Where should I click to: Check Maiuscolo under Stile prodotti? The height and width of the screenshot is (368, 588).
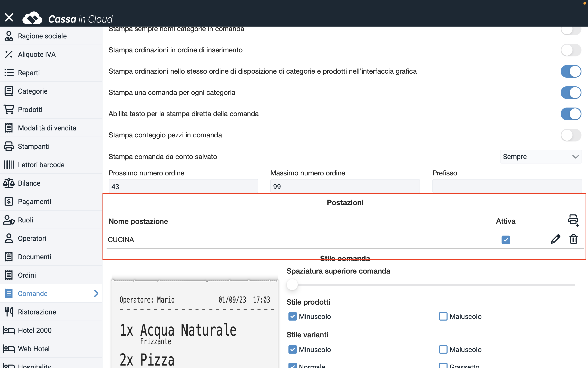coord(443,316)
